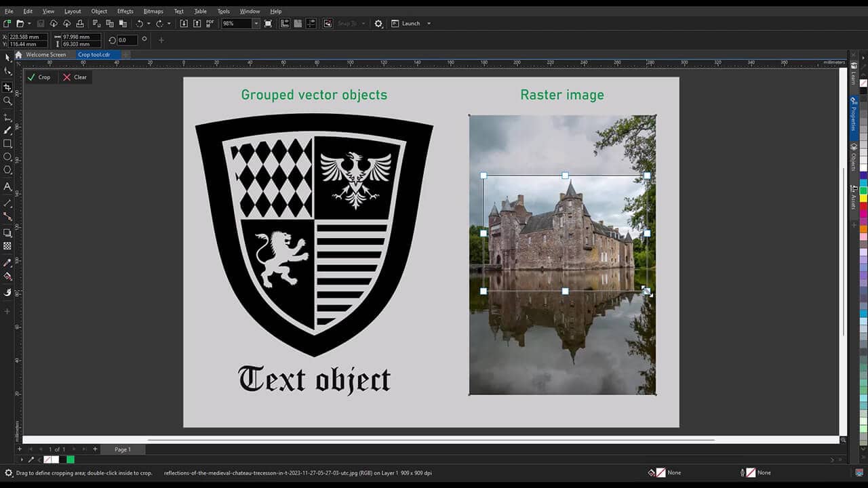868x488 pixels.
Task: Open the Bitmaps menu
Action: pyautogui.click(x=153, y=11)
